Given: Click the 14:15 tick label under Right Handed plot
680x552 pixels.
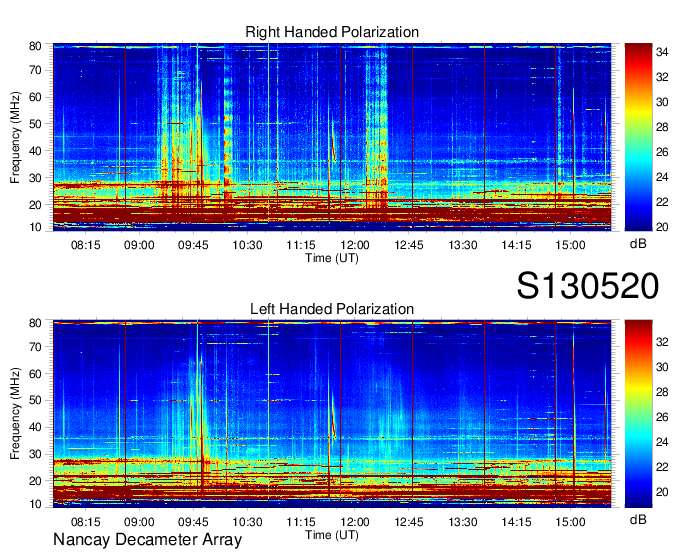Looking at the screenshot, I should (x=517, y=245).
